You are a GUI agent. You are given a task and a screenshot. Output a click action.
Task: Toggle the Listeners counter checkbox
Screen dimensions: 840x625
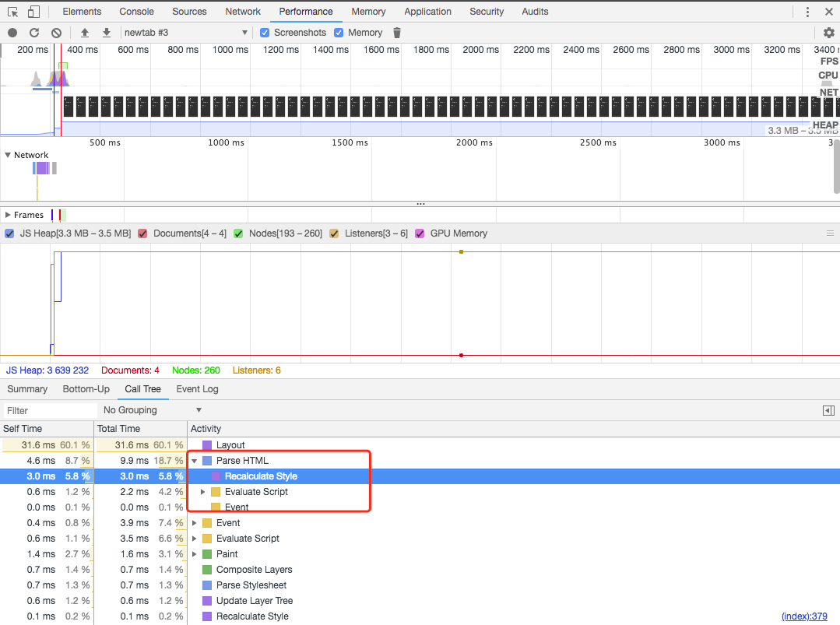point(334,233)
